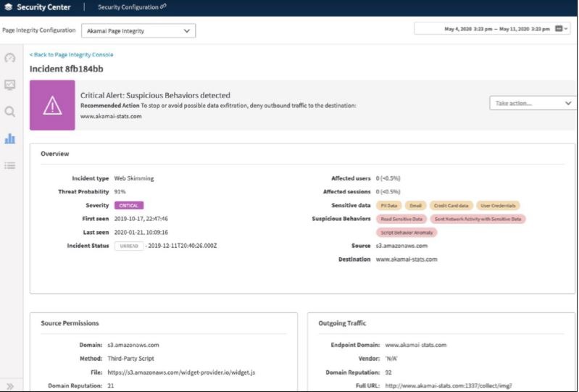
Task: Click Read Sensitive Data behavior tag
Action: pyautogui.click(x=401, y=219)
